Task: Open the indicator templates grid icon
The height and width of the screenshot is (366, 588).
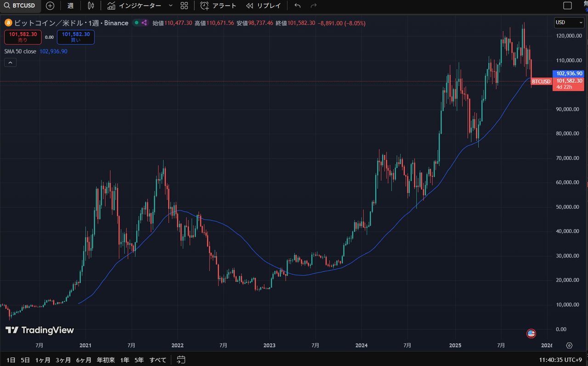Action: (x=184, y=6)
